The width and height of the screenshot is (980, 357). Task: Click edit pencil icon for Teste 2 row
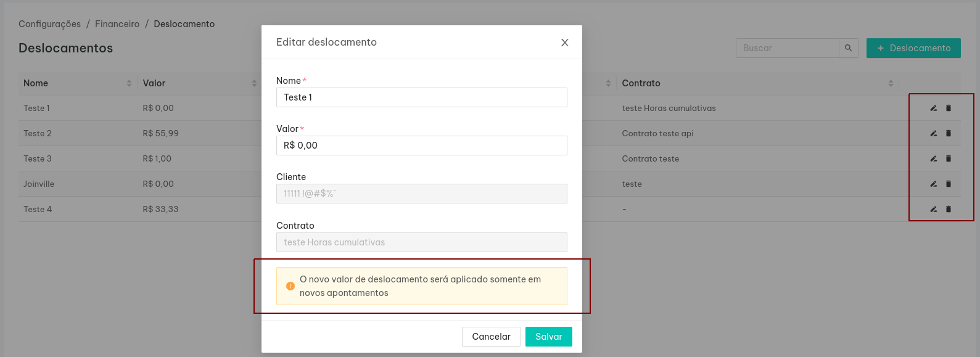[934, 133]
